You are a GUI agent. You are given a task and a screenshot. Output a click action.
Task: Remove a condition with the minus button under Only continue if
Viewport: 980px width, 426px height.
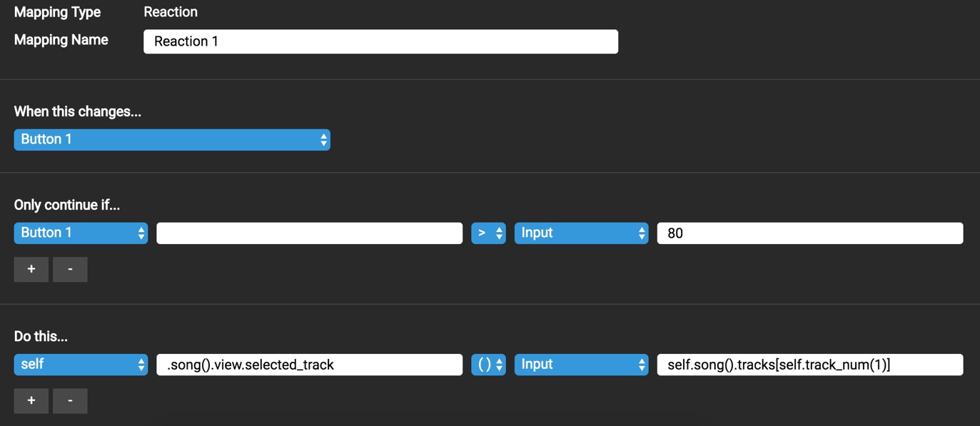[70, 270]
